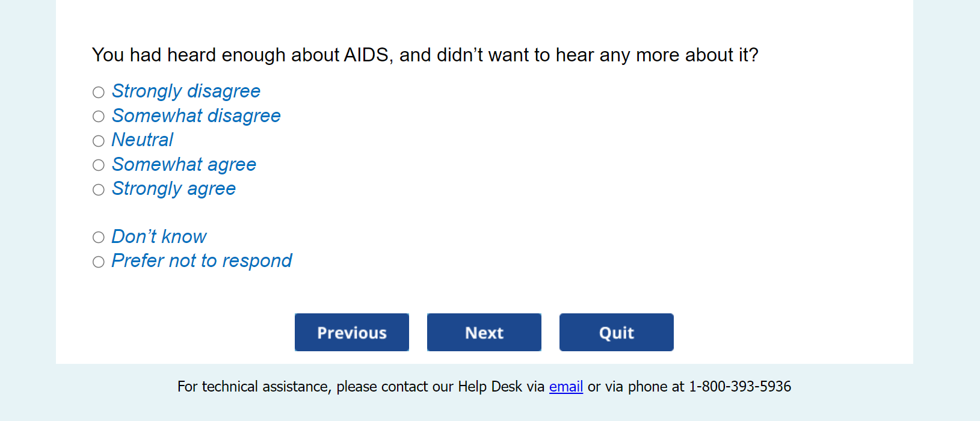Click 'Prefer not to respond' label text
This screenshot has height=421, width=980.
point(202,260)
